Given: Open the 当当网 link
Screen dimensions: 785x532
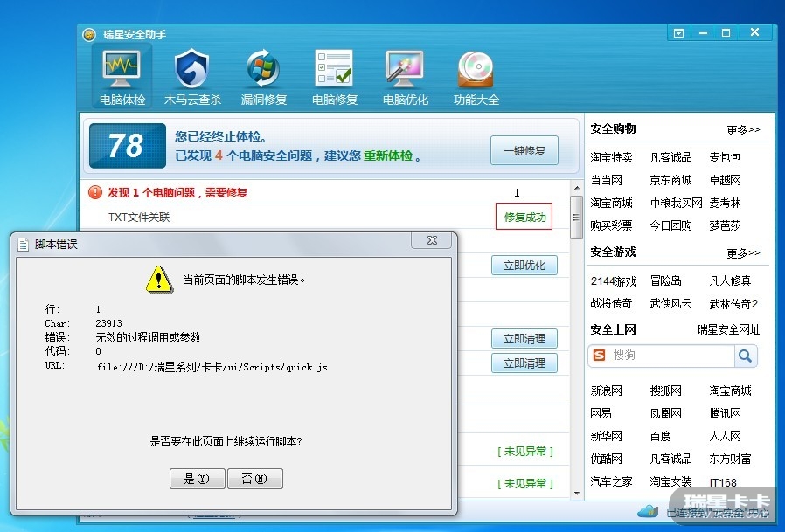Looking at the screenshot, I should pyautogui.click(x=607, y=180).
